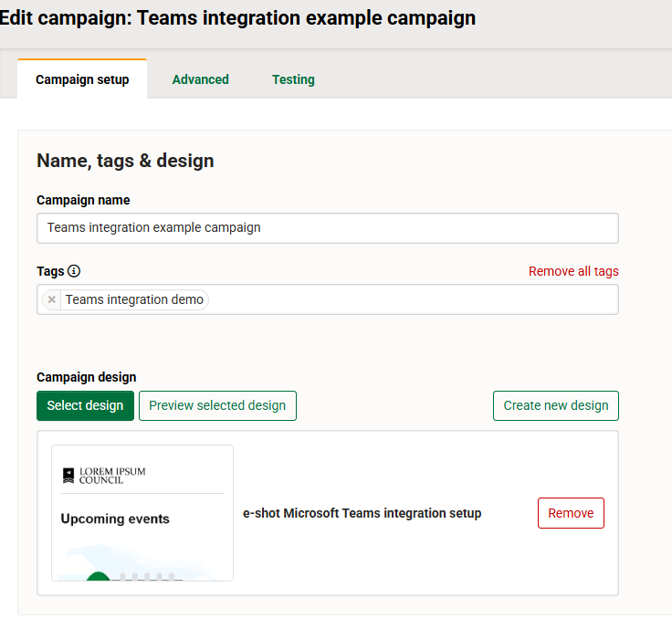Open the Upcoming events design thumbnail
The image size is (672, 629).
pyautogui.click(x=142, y=513)
